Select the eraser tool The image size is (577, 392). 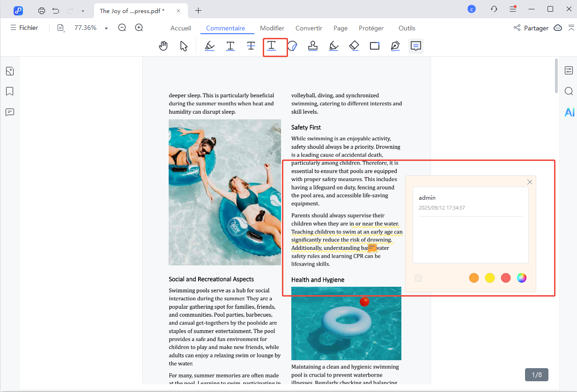click(354, 46)
